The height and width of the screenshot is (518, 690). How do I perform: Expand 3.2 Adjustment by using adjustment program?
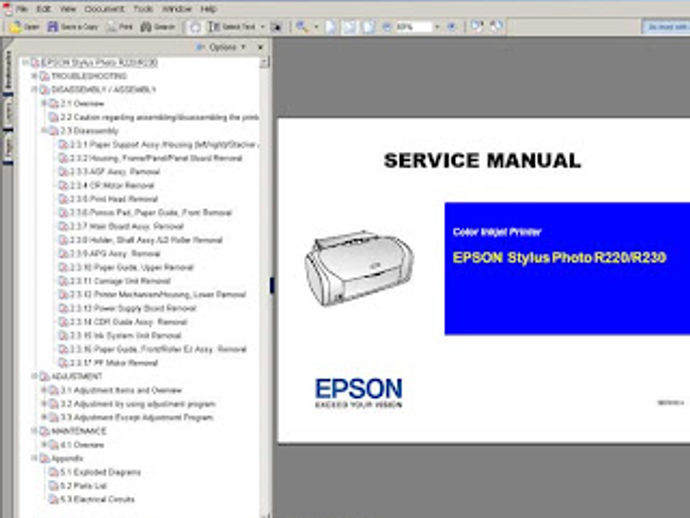(44, 404)
